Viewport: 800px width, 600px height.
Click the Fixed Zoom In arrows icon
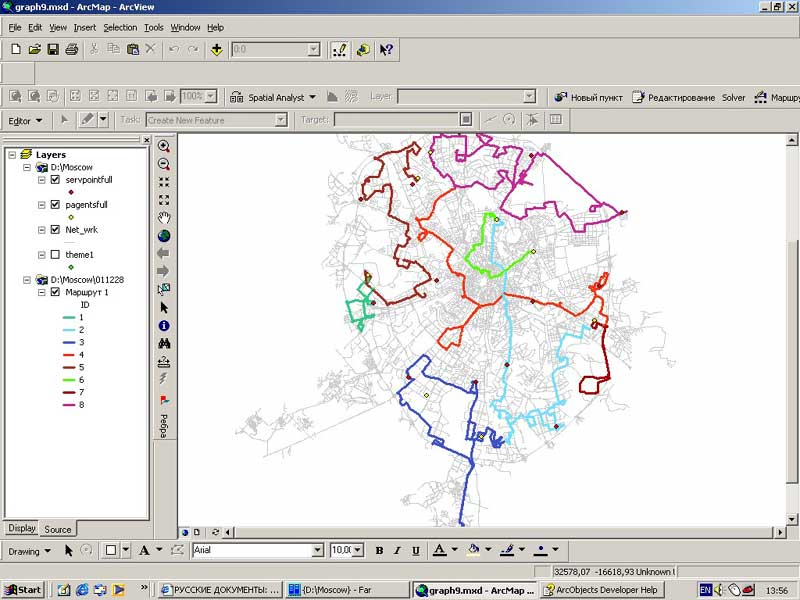tap(164, 182)
